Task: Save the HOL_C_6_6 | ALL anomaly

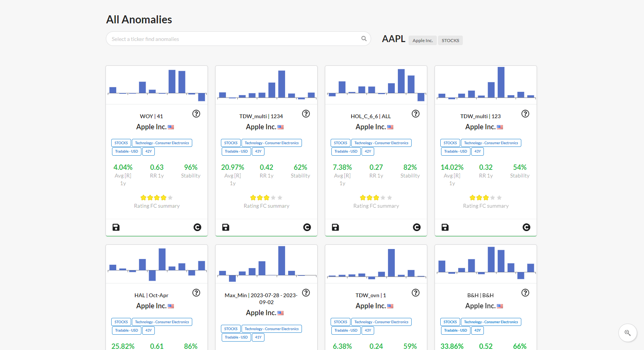Action: point(335,227)
